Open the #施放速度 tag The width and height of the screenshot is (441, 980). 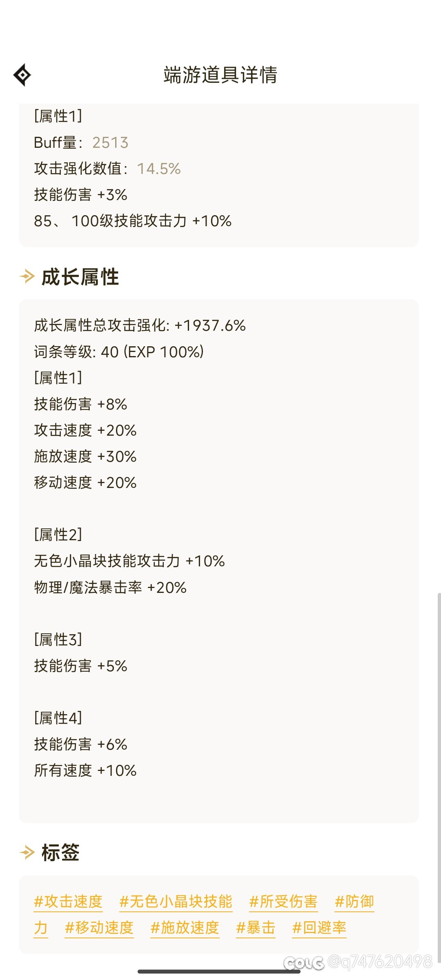pyautogui.click(x=185, y=927)
